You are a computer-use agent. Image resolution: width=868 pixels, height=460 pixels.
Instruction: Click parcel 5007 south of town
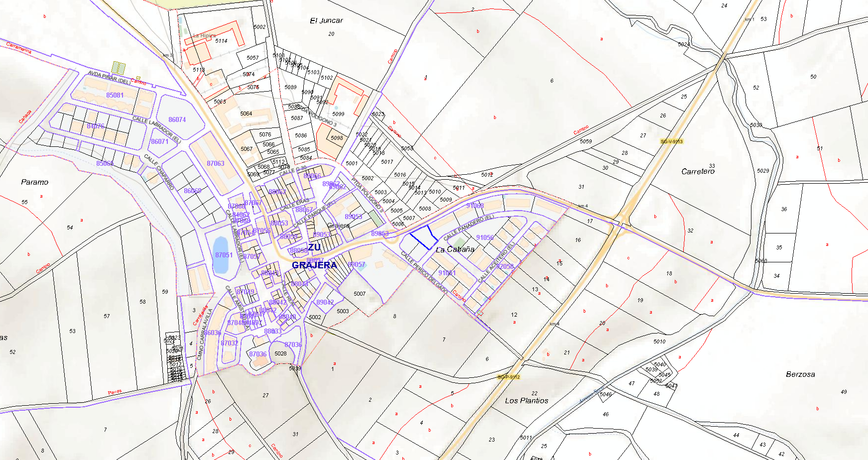tap(360, 294)
